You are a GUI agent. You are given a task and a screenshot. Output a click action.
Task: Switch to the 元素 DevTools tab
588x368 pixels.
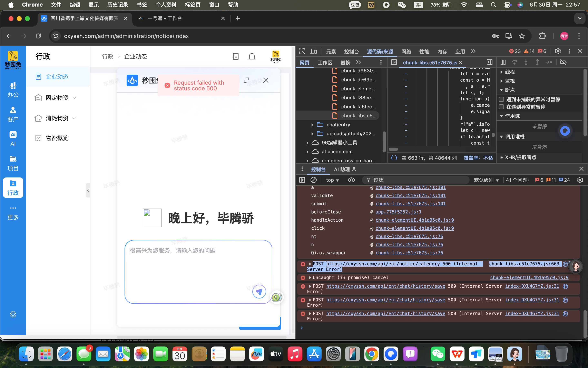(x=331, y=51)
